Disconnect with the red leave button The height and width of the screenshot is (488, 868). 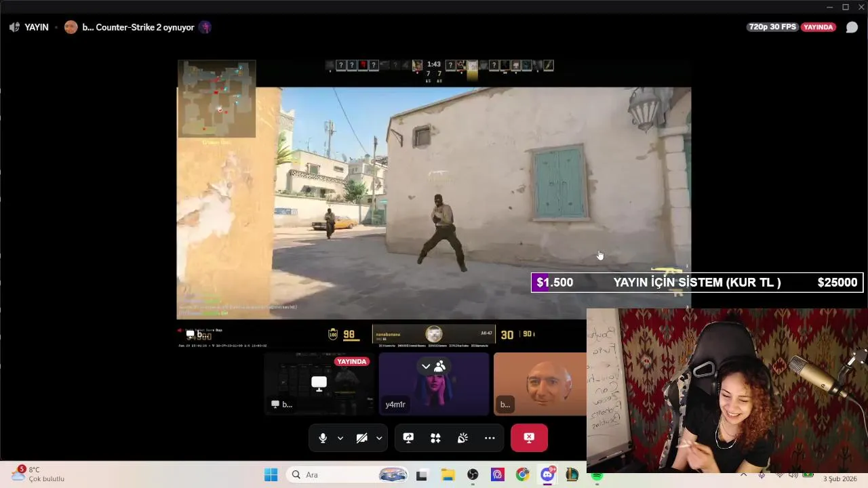coord(529,438)
